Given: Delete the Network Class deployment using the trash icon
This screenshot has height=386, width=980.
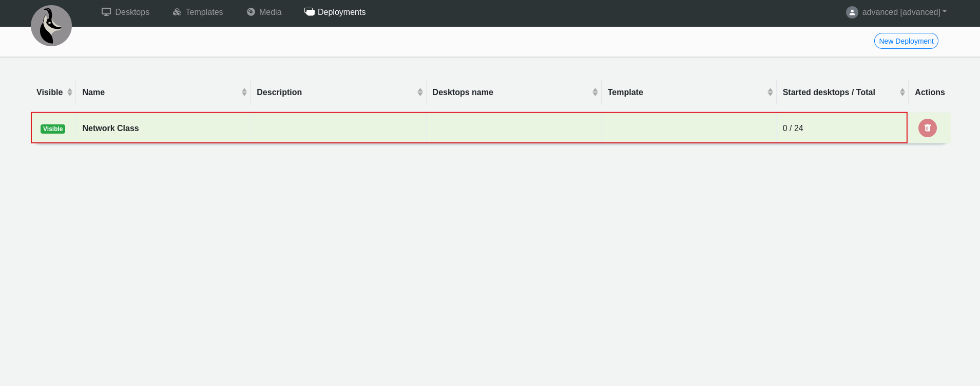Looking at the screenshot, I should tap(927, 128).
